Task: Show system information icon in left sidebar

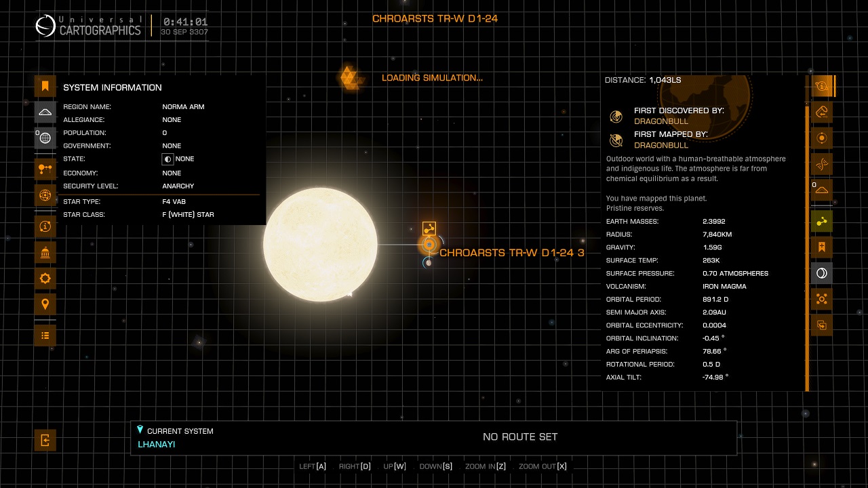Action: 45,226
